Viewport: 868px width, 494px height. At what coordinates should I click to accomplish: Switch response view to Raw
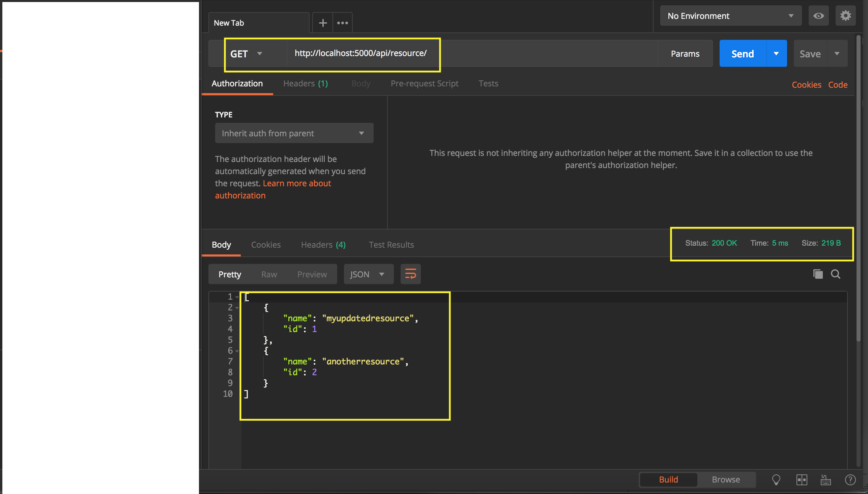point(269,274)
